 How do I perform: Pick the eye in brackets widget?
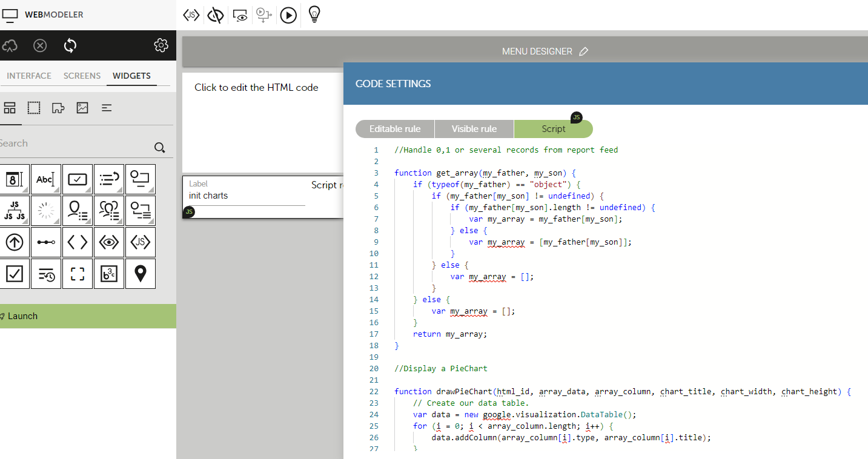pos(109,242)
